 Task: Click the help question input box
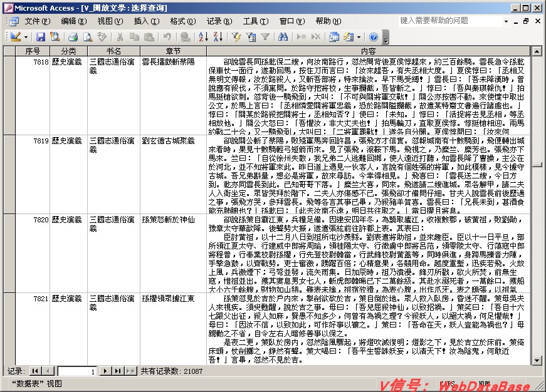[451, 21]
